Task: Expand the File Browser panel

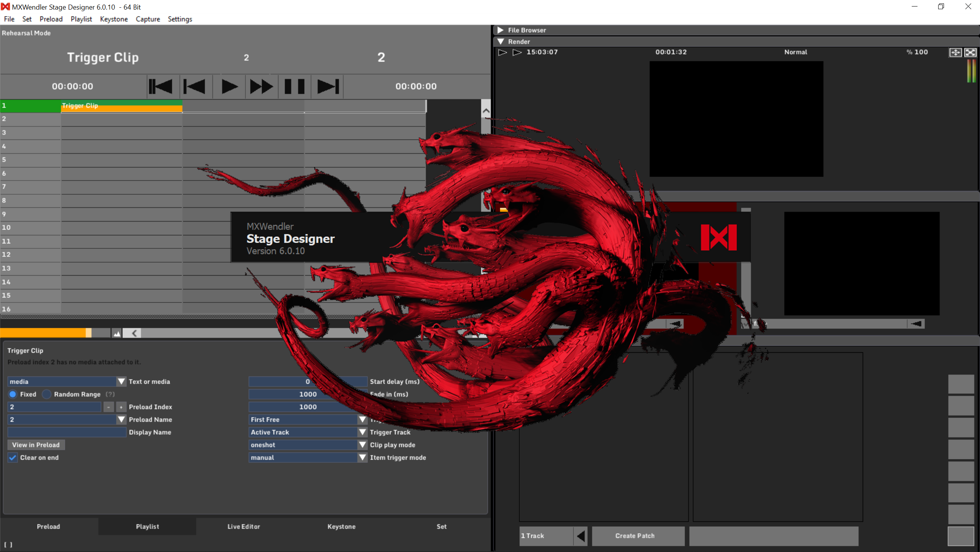Action: point(501,30)
